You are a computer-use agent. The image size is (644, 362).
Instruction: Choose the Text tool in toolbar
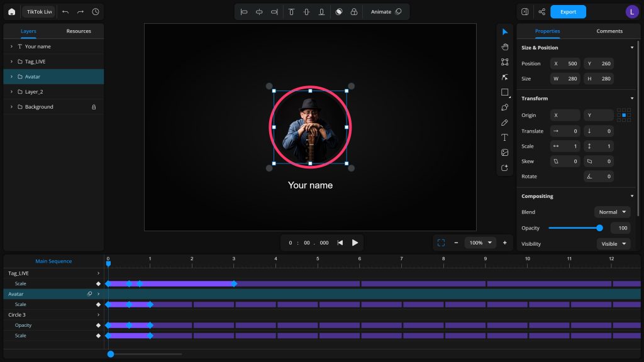pyautogui.click(x=504, y=138)
